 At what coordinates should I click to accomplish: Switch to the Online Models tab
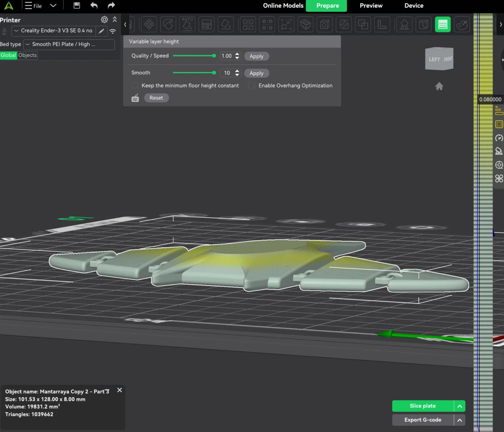point(283,5)
